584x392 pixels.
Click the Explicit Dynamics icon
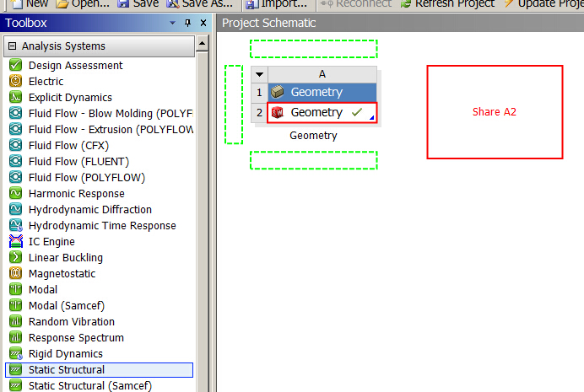point(15,97)
